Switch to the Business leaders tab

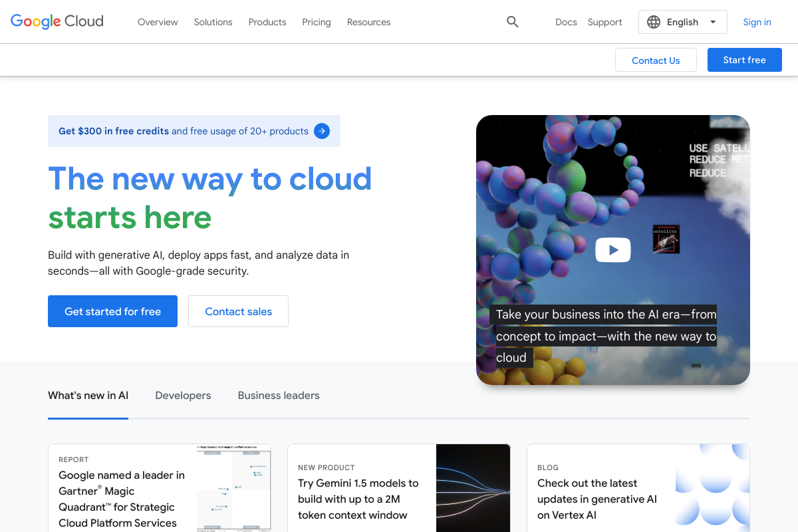[279, 396]
